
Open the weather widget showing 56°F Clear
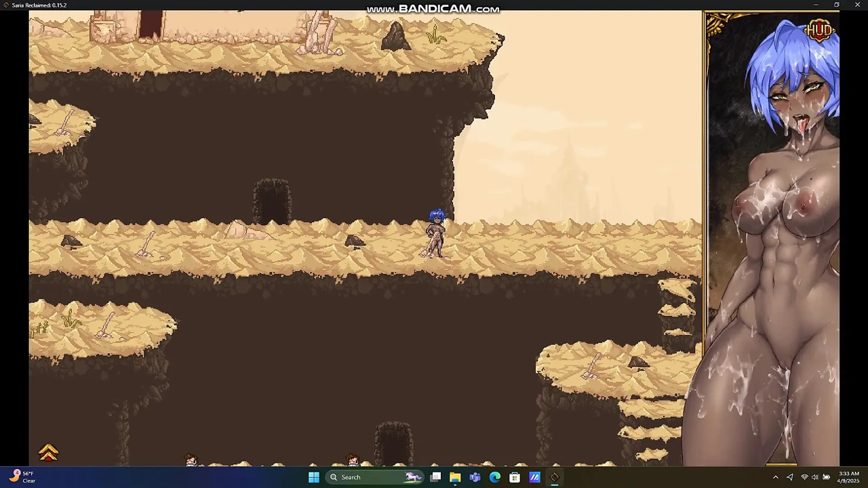[x=22, y=477]
